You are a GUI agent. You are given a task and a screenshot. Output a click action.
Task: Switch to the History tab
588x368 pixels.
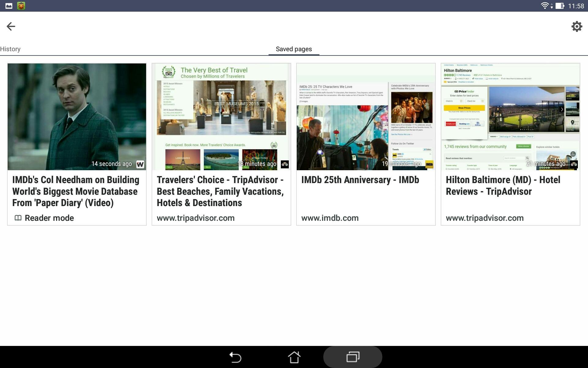pyautogui.click(x=10, y=49)
